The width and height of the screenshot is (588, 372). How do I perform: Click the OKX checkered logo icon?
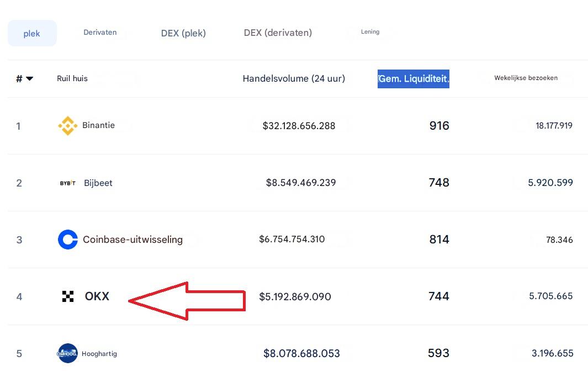click(x=68, y=296)
